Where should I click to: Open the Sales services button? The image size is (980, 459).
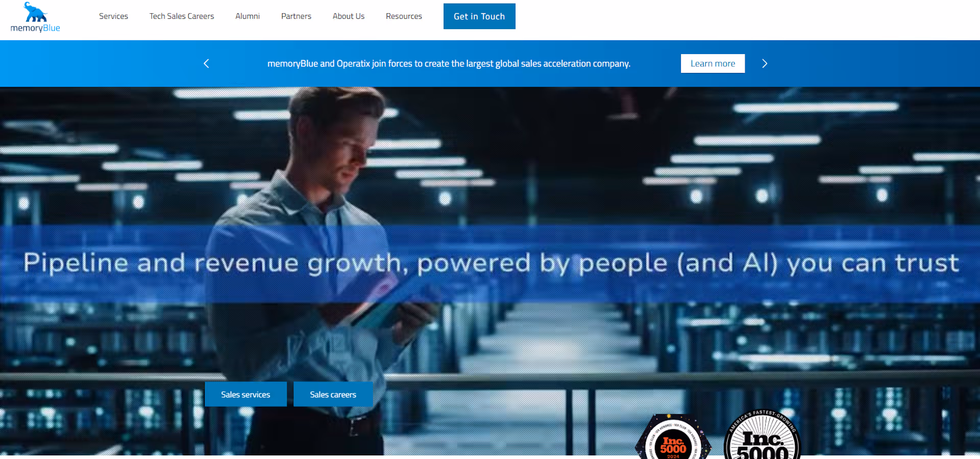(x=246, y=394)
